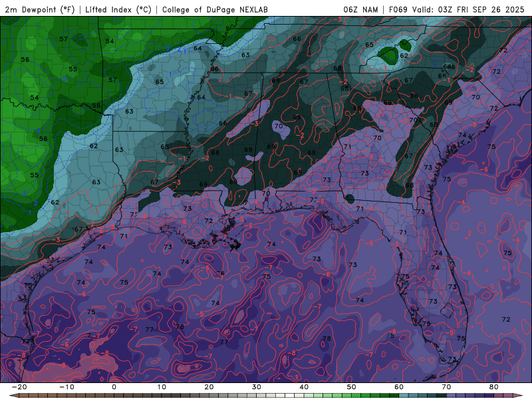Click the '20' colorbar label

click(209, 387)
